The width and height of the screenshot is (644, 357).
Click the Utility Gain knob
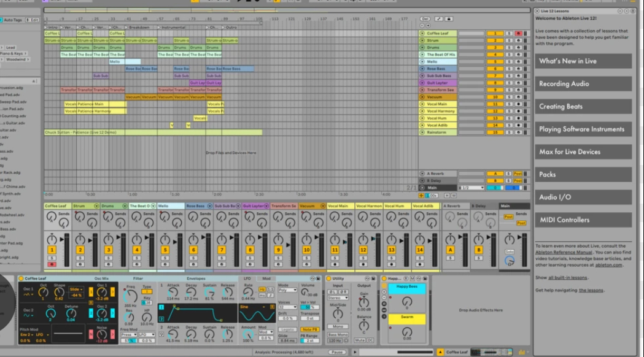(364, 302)
